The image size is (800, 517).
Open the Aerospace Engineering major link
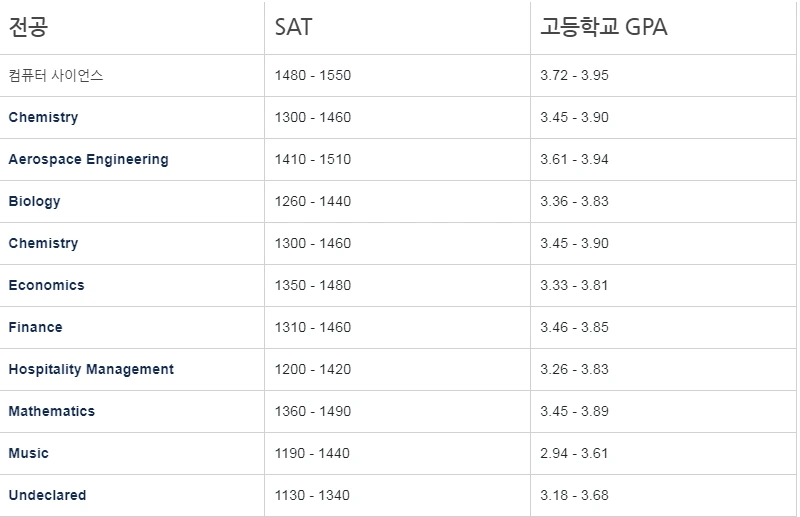tap(88, 159)
